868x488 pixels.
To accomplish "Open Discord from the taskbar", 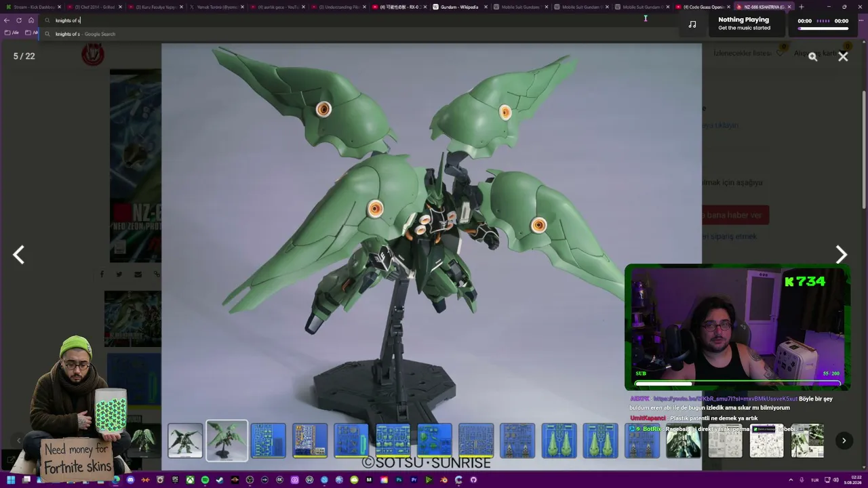I will pos(130,480).
